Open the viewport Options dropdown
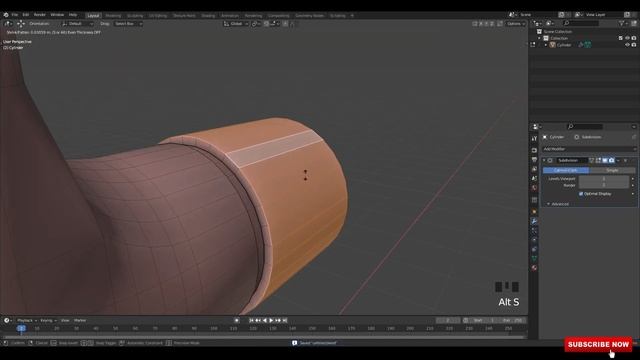 point(516,24)
